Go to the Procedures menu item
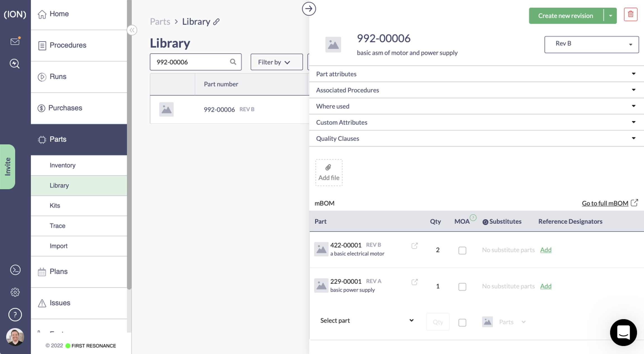This screenshot has width=644, height=354. (x=68, y=45)
